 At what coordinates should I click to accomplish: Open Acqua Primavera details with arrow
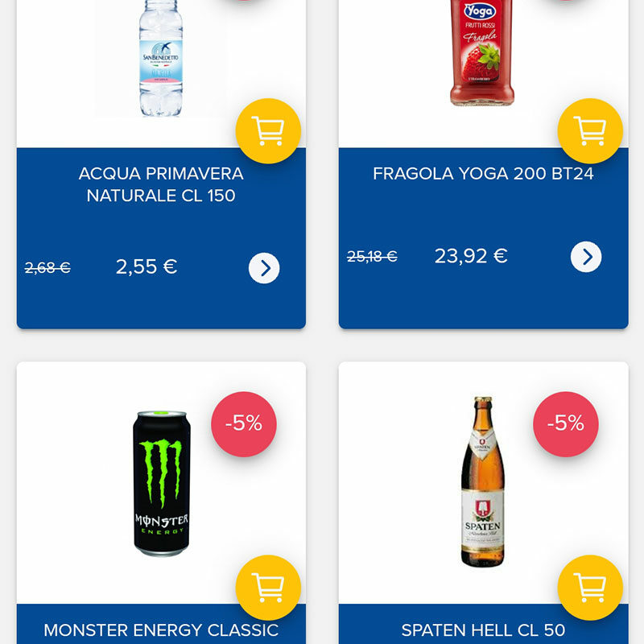pos(264,268)
